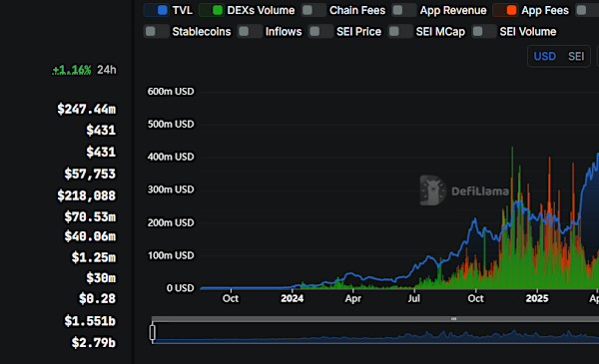Viewport: 599px width, 364px height.
Task: Enable the Chain Fees series
Action: (313, 10)
